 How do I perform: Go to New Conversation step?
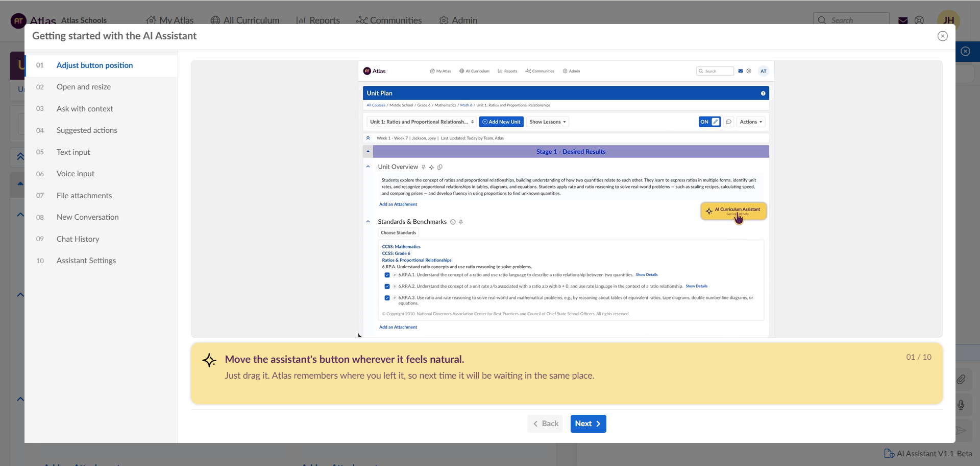click(x=102, y=217)
